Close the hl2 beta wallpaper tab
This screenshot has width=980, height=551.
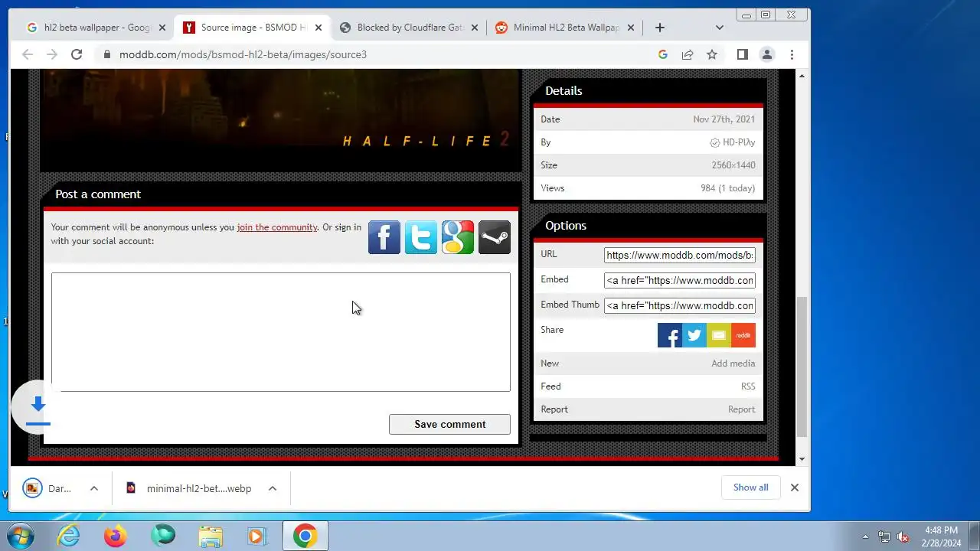[162, 28]
